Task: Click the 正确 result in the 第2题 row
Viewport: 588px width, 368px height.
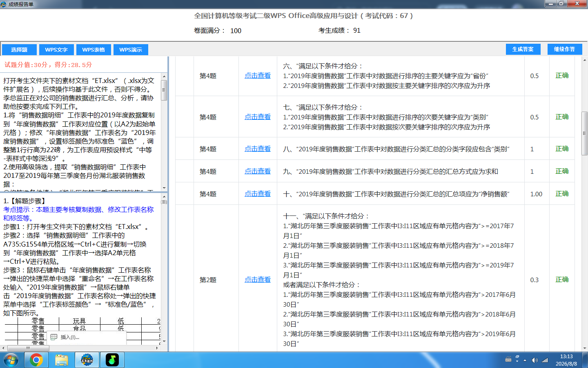Action: [x=562, y=280]
